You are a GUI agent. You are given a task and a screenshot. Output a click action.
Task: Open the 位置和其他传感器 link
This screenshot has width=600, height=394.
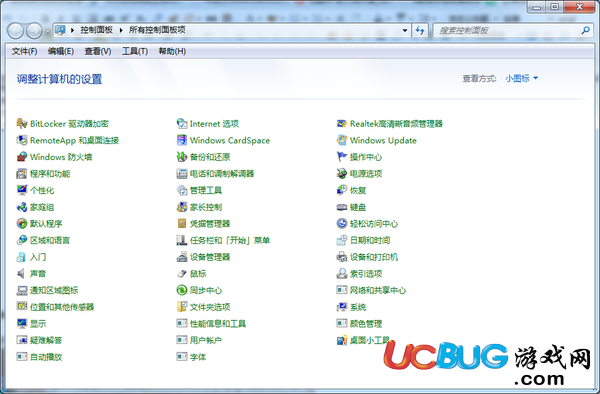click(62, 307)
